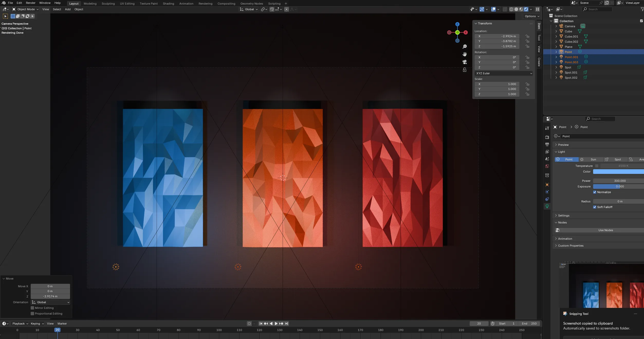Open the Object Mode dropdown
Screen dimensions: 644x339
pos(25,9)
